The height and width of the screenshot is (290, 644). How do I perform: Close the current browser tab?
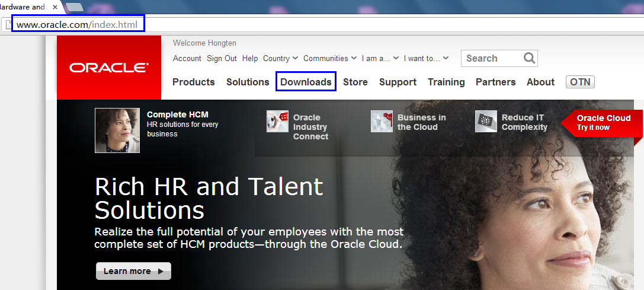(55, 7)
